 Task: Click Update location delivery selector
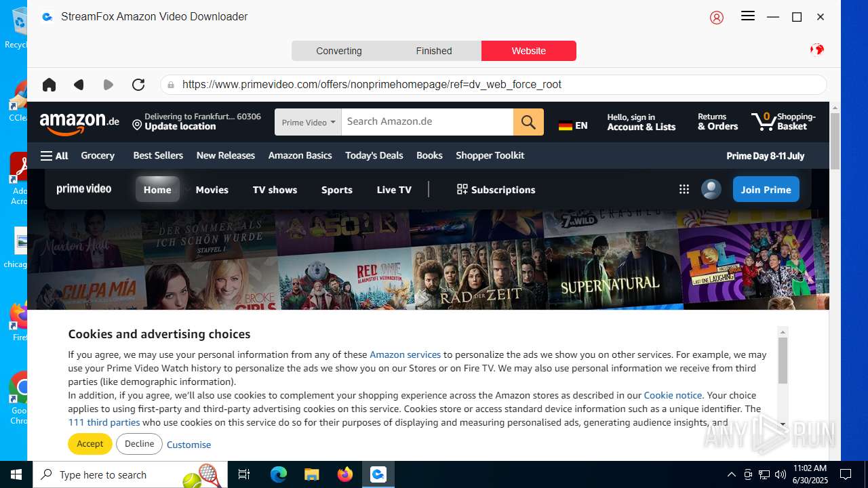(197, 121)
